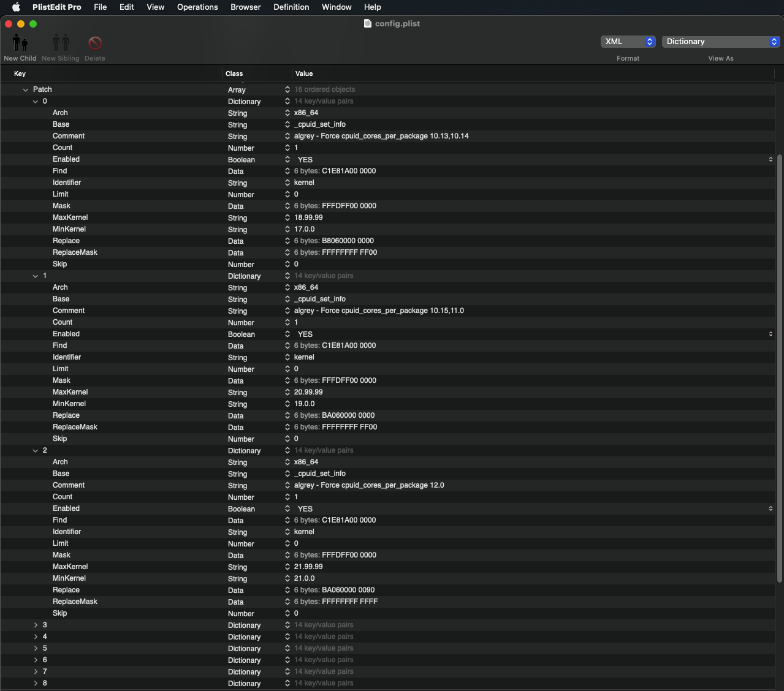The height and width of the screenshot is (691, 784).
Task: Select MaxKernel value 20.99.99
Action: (308, 392)
